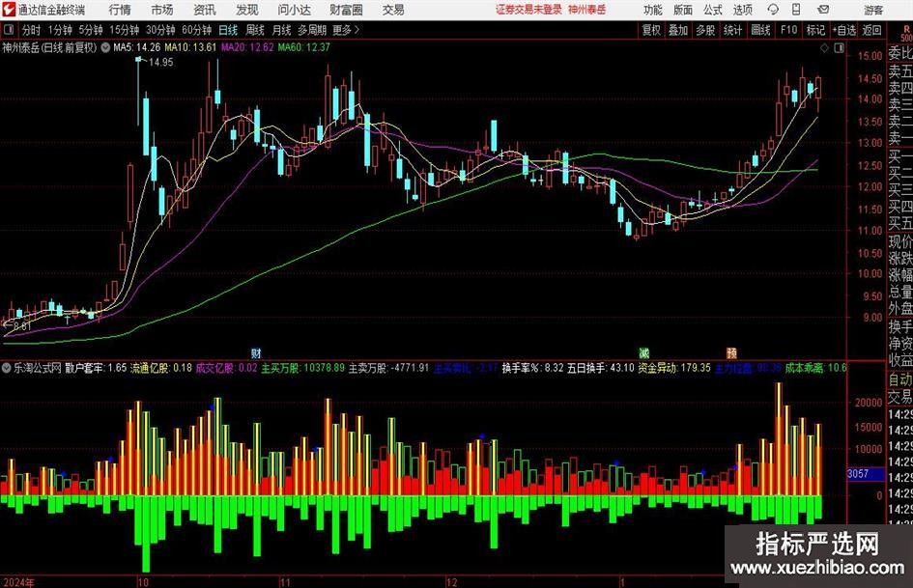913x588 pixels.
Task: Click the 14.95 high price label
Action: pyautogui.click(x=160, y=63)
